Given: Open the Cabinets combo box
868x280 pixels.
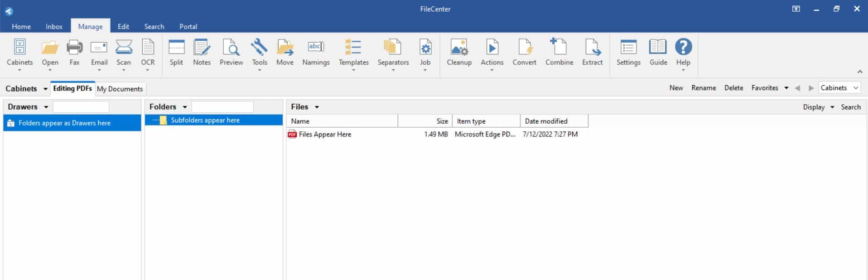Looking at the screenshot, I should [x=839, y=88].
